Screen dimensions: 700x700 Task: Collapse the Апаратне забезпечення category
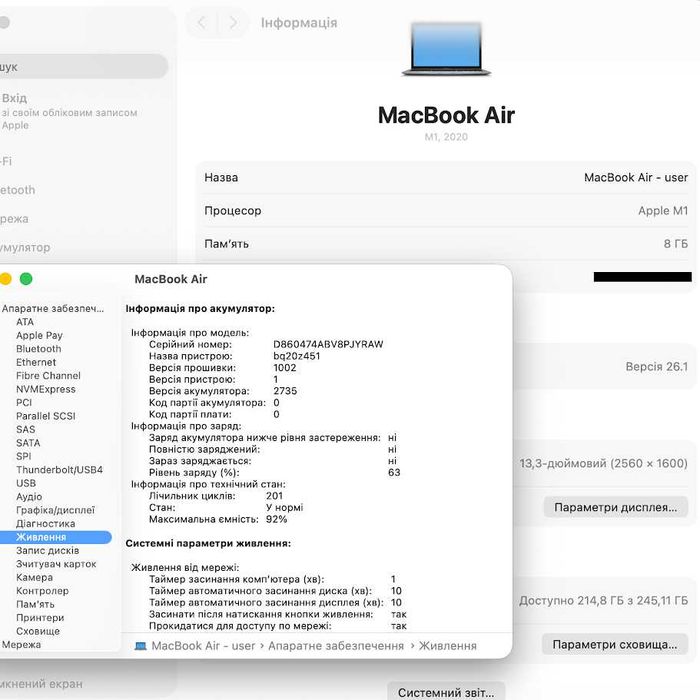click(53, 308)
